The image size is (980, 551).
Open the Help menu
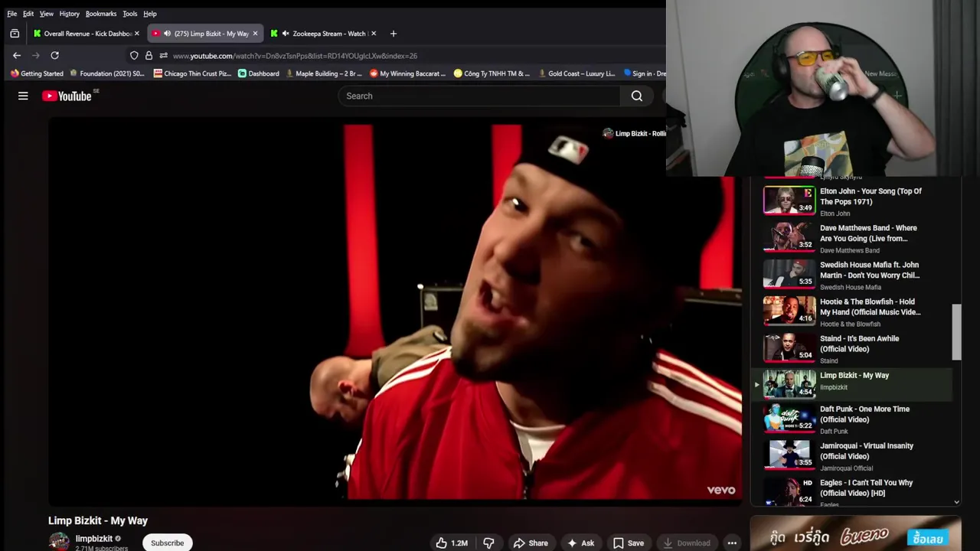(150, 14)
